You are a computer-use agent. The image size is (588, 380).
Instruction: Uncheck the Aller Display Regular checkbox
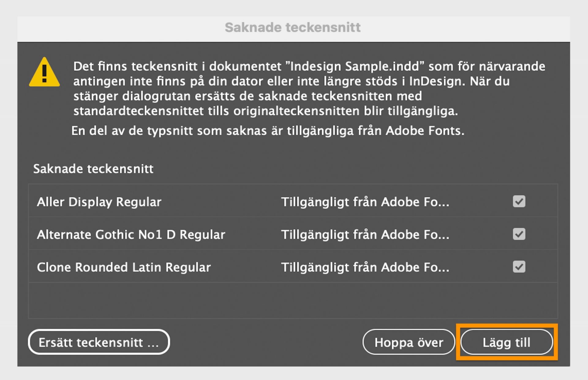pyautogui.click(x=519, y=201)
